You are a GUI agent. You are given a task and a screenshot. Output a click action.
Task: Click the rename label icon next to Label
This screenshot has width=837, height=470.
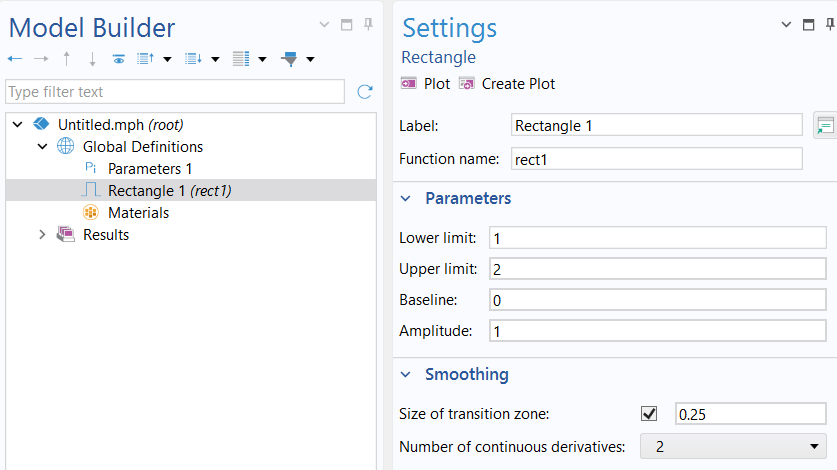coord(825,126)
